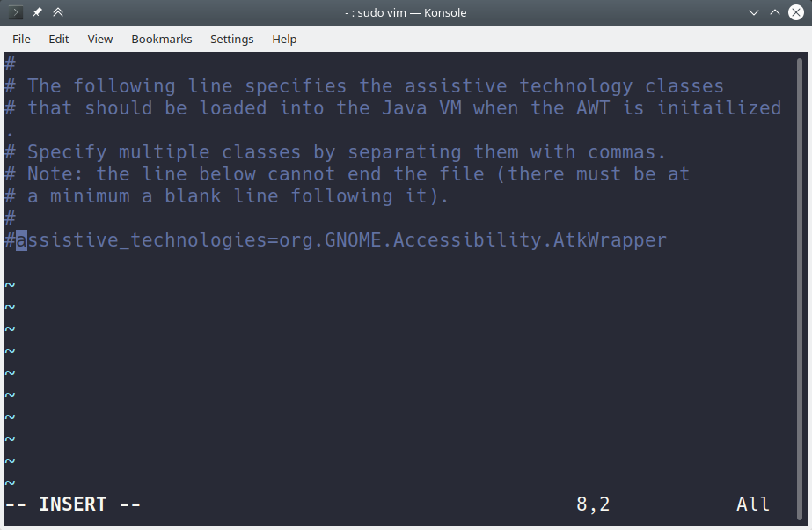Click the down-chevron minimize icon
812x530 pixels.
(x=752, y=12)
